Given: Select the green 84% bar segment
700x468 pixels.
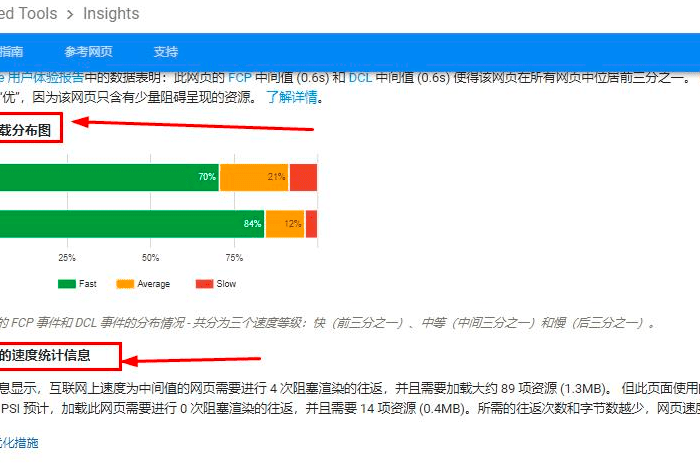Looking at the screenshot, I should [130, 224].
